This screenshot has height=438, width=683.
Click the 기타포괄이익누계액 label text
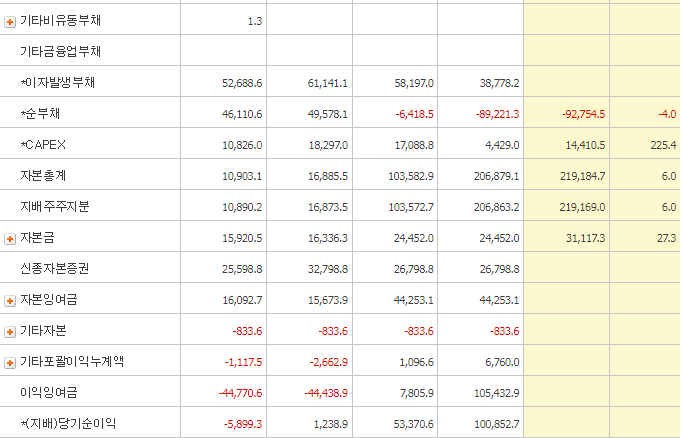[x=72, y=362]
